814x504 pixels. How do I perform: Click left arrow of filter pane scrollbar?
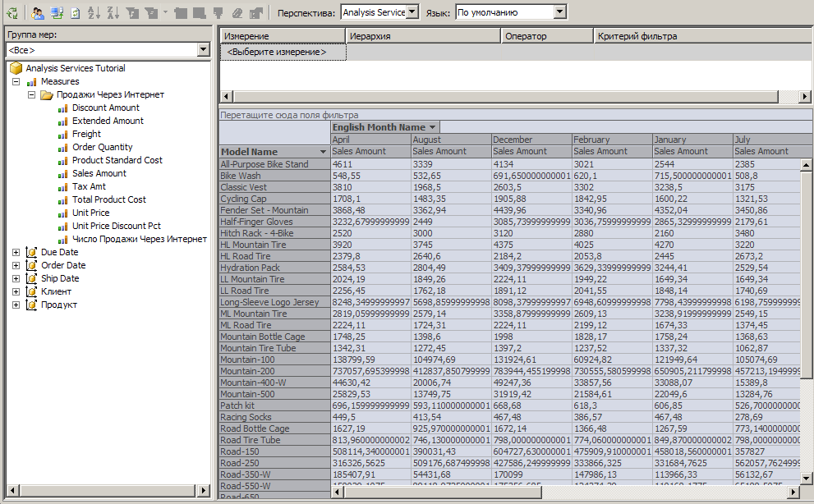point(227,97)
